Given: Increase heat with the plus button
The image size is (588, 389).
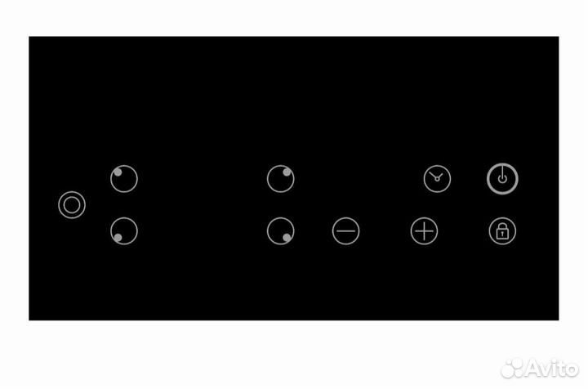Looking at the screenshot, I should pyautogui.click(x=424, y=230).
